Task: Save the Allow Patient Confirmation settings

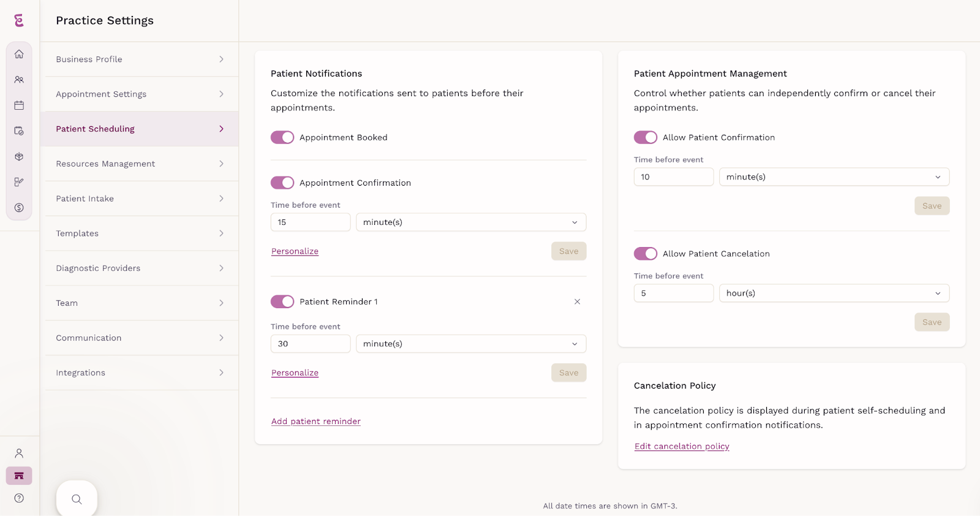Action: pos(932,206)
